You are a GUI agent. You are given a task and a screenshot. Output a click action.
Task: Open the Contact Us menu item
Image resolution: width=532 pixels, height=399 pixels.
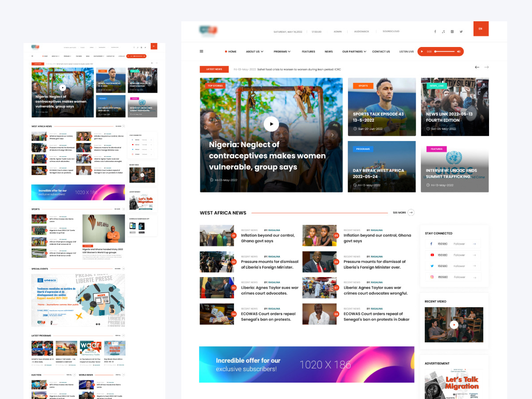tap(381, 51)
